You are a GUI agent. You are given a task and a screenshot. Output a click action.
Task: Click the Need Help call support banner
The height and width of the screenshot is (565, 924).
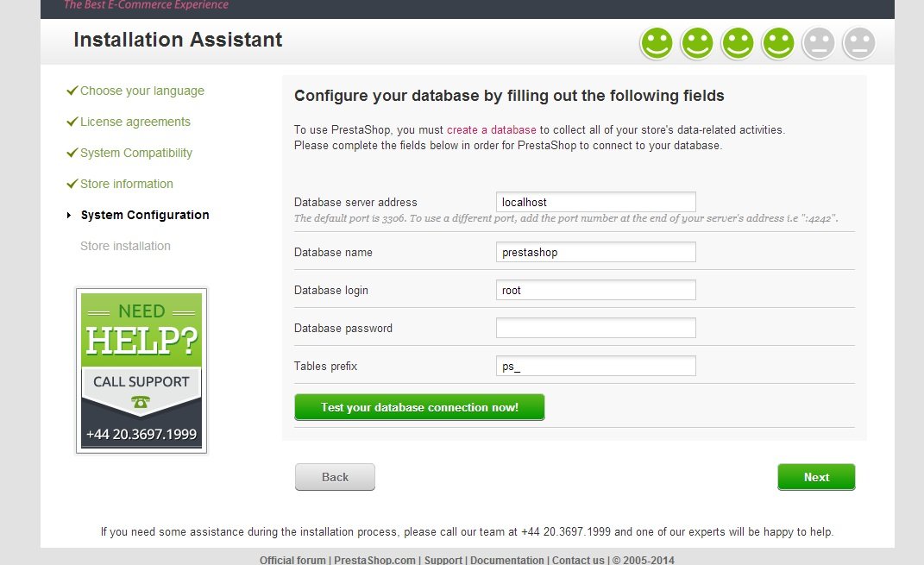click(x=141, y=371)
